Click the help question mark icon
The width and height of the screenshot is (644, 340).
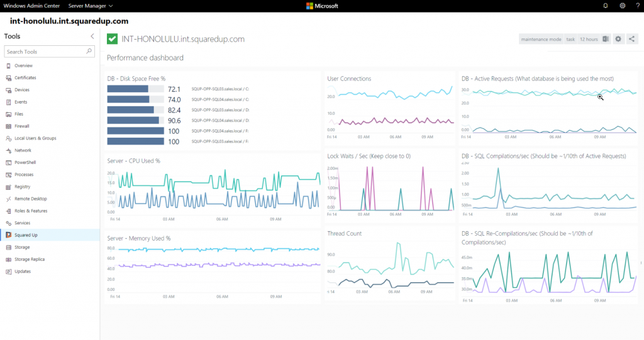[x=638, y=6]
